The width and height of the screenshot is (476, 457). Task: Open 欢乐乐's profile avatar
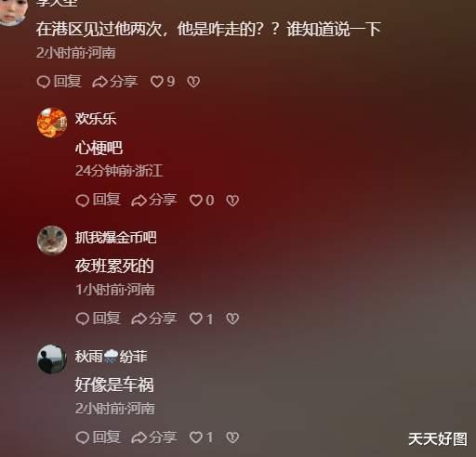52,123
